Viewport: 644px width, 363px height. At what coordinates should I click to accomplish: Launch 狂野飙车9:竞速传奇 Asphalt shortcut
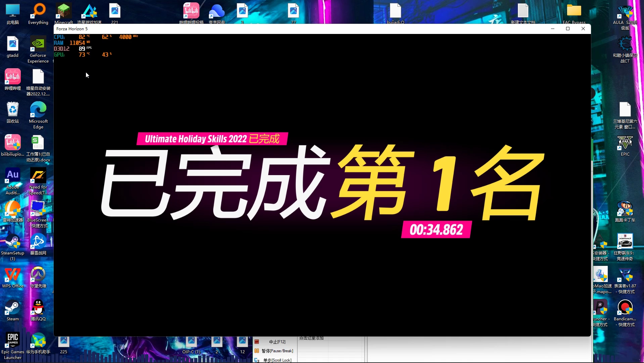point(625,247)
